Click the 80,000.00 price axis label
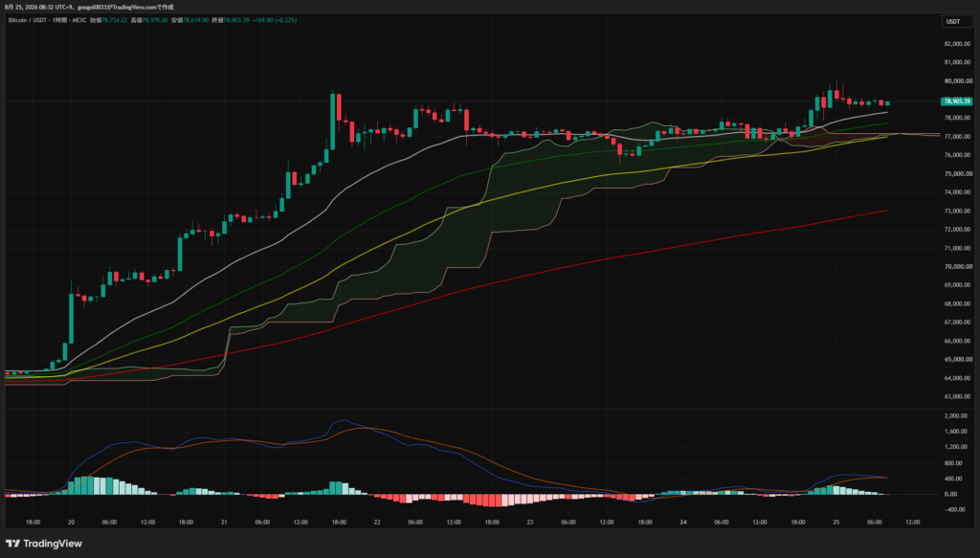The image size is (980, 558). click(958, 81)
